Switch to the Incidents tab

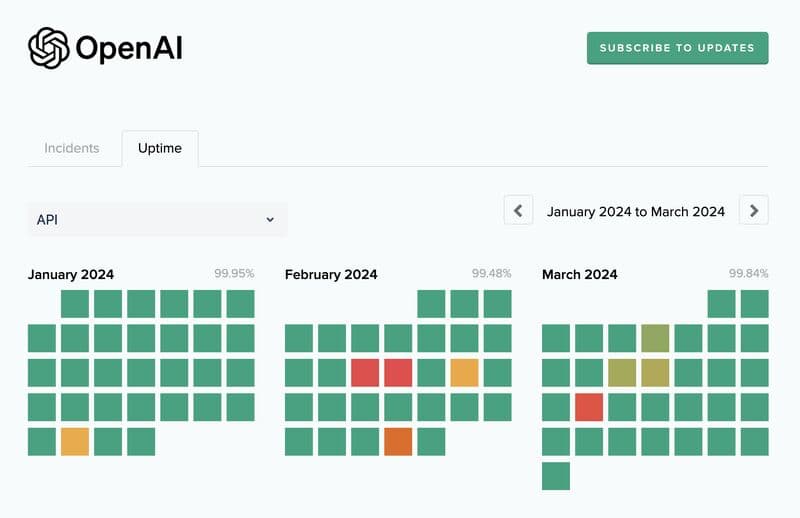click(71, 148)
